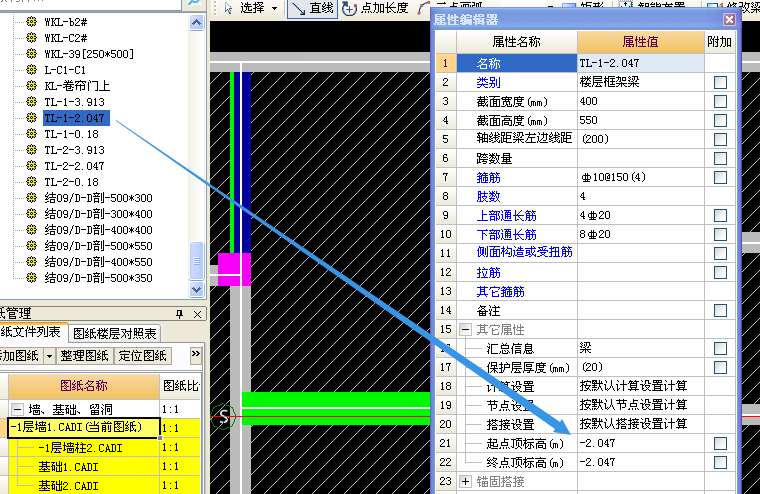Click the gear icon beside KL-卷帘门上

[x=32, y=86]
